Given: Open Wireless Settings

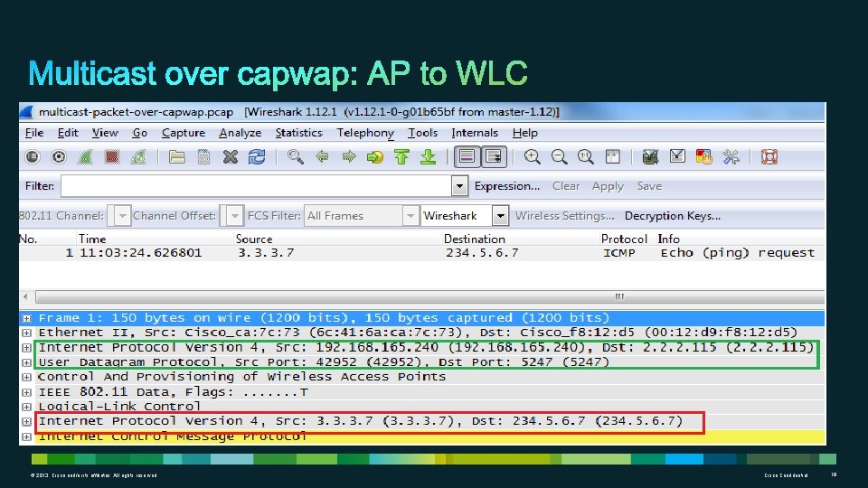Looking at the screenshot, I should (x=564, y=216).
